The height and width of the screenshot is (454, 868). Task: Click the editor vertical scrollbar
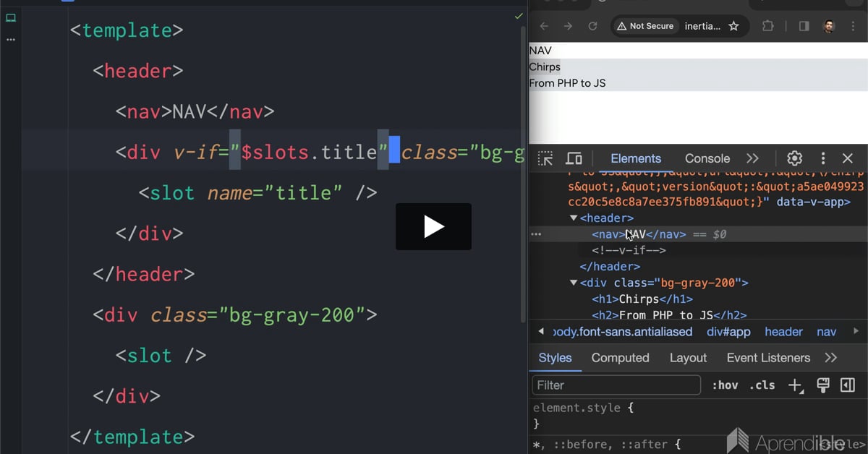pyautogui.click(x=524, y=174)
